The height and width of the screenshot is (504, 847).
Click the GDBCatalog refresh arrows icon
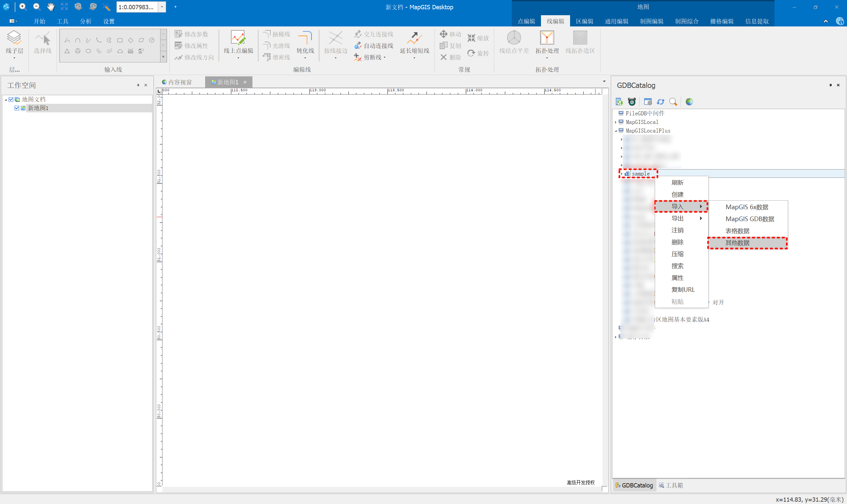click(x=660, y=102)
